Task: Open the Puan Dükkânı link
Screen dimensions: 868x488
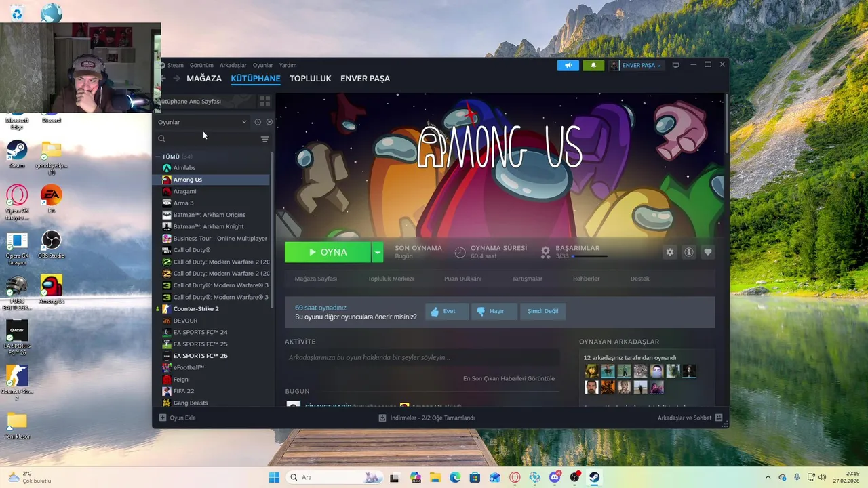Action: 462,279
